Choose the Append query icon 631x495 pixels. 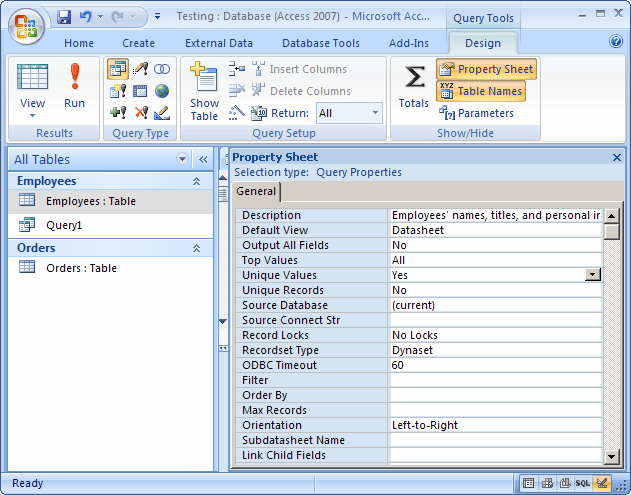point(118,112)
